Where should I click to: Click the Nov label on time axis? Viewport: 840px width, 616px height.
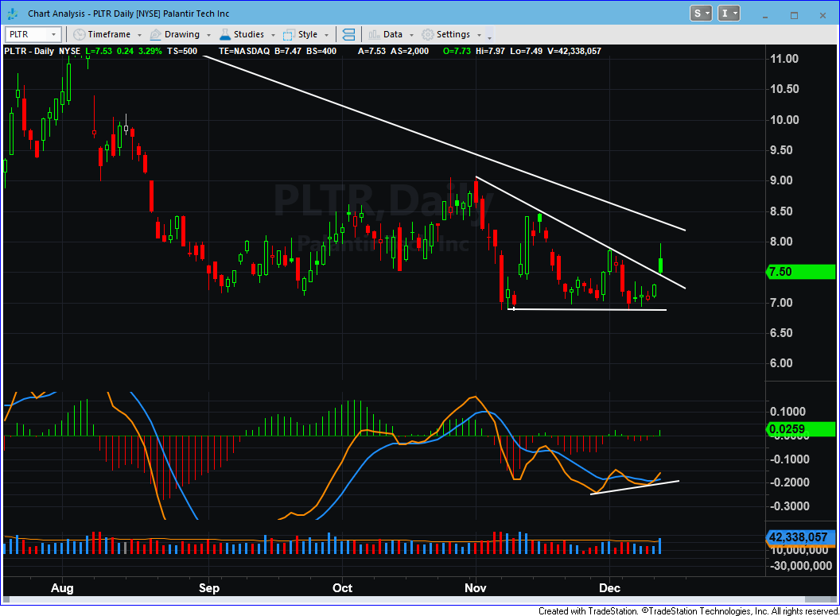(x=476, y=588)
